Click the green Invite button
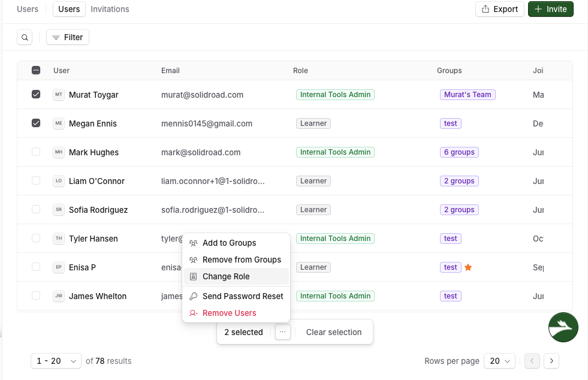The image size is (588, 380). click(x=550, y=9)
